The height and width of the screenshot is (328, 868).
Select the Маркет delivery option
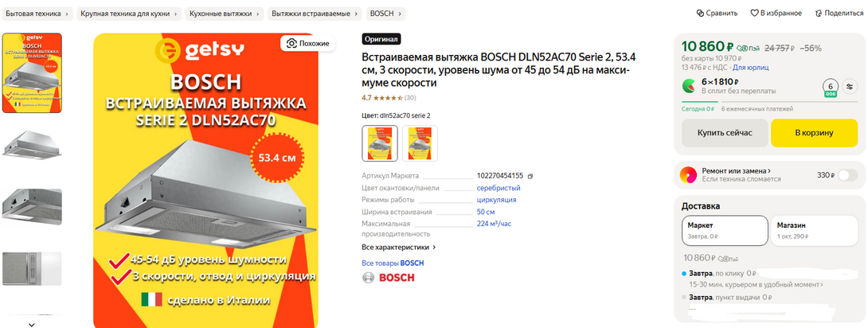tap(725, 231)
